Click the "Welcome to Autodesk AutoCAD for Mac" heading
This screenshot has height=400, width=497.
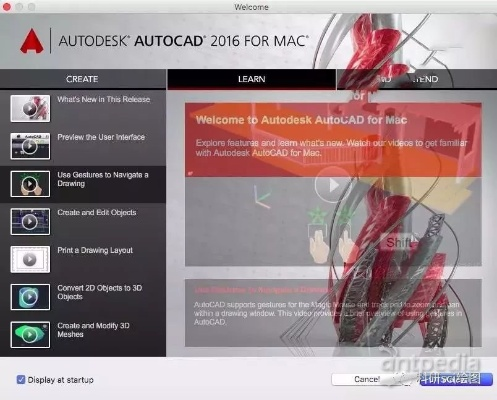tap(301, 120)
